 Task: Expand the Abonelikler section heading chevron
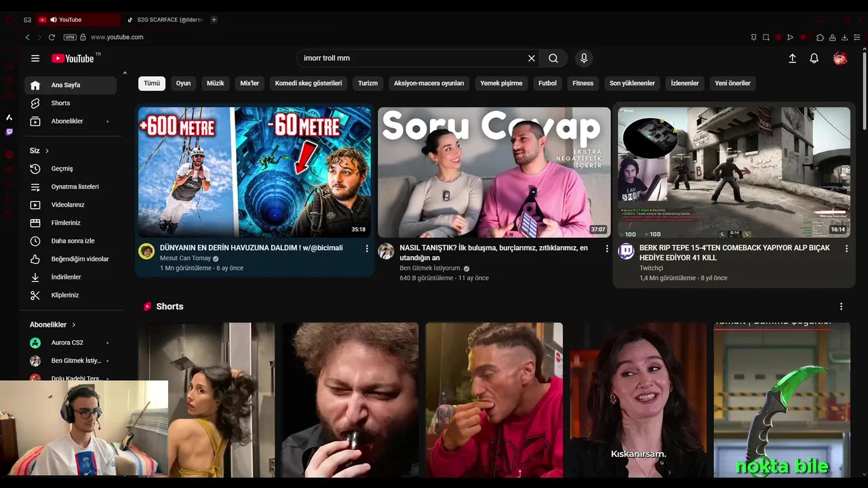[73, 325]
